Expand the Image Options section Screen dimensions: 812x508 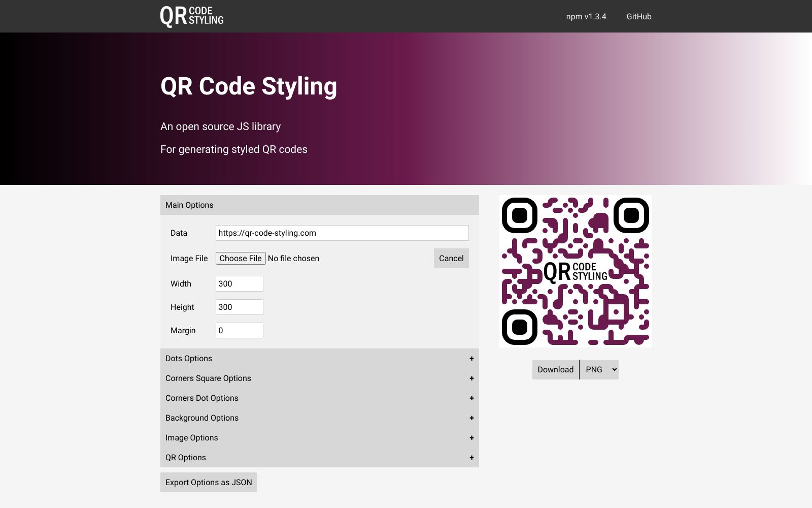pos(319,437)
